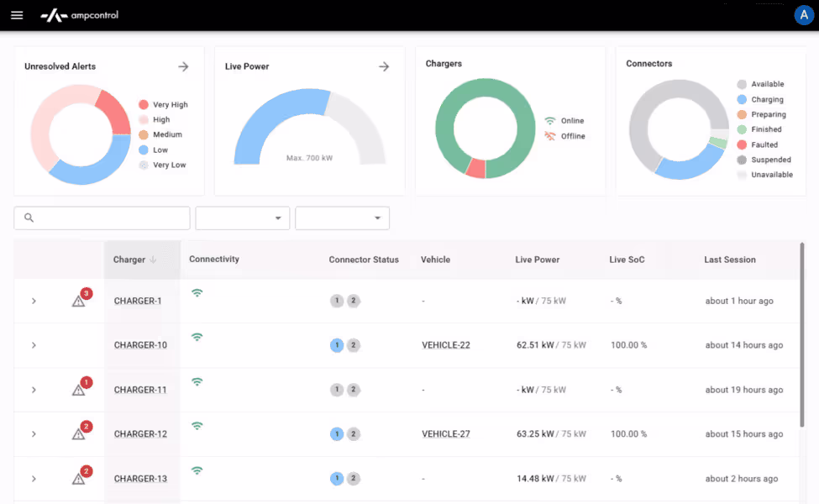Click the wifi connectivity icon for CHARGER-12
This screenshot has height=504, width=819.
click(x=197, y=426)
